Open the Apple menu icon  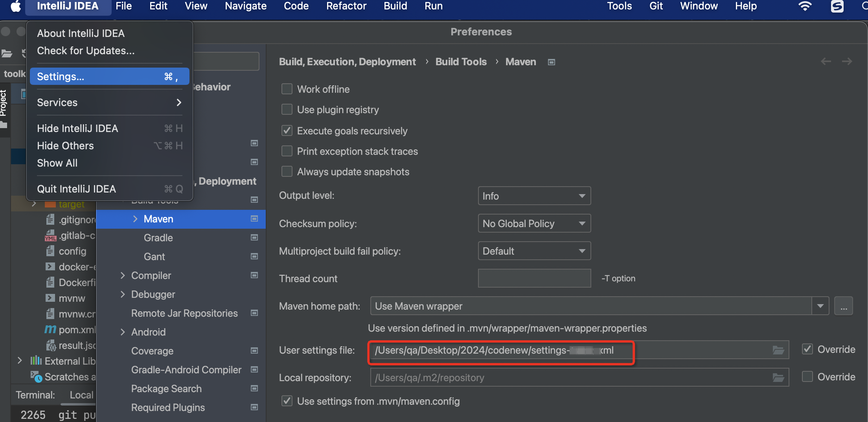[x=16, y=6]
